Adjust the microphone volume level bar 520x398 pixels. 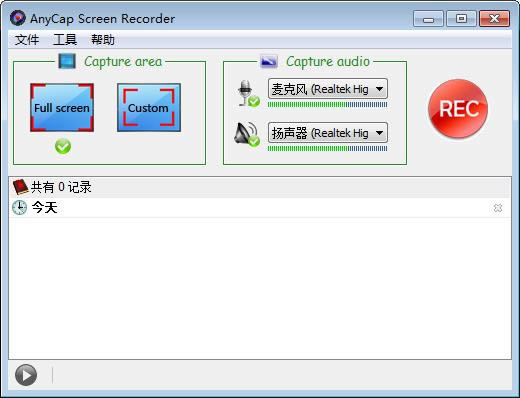(327, 105)
